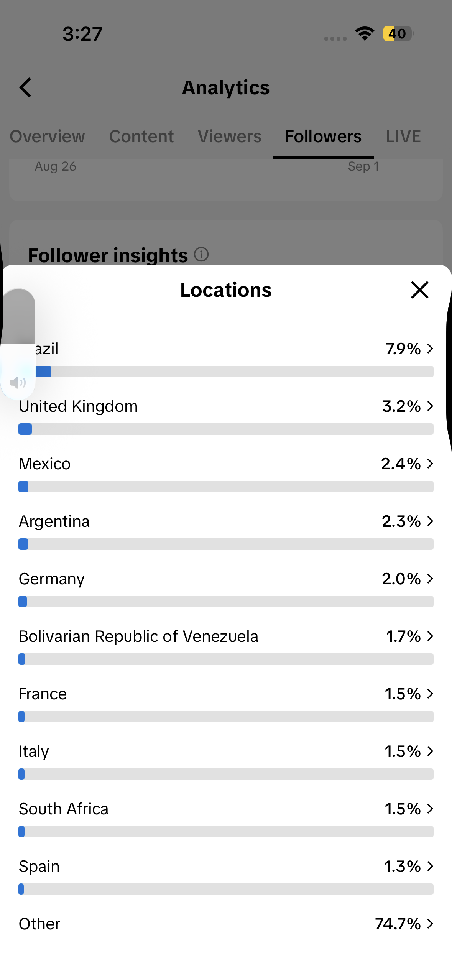Tap the Wi-Fi status icon
The height and width of the screenshot is (980, 452).
point(365,34)
